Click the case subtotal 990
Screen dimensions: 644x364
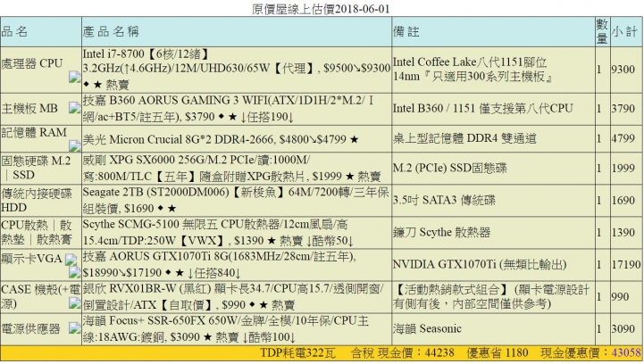[x=620, y=297]
